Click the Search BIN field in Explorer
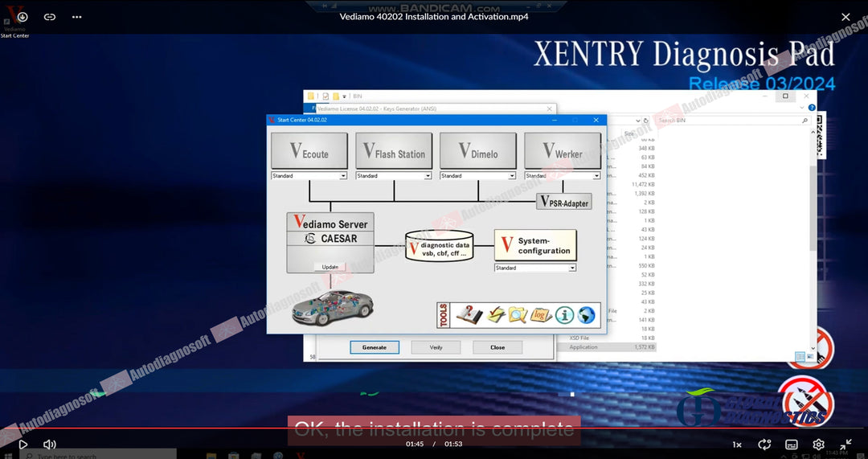 click(732, 120)
